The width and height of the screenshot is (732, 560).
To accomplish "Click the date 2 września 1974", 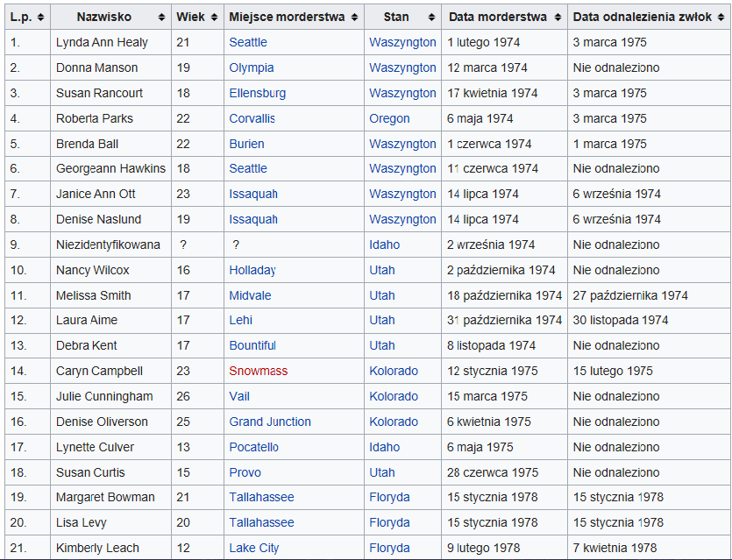I will pos(491,245).
